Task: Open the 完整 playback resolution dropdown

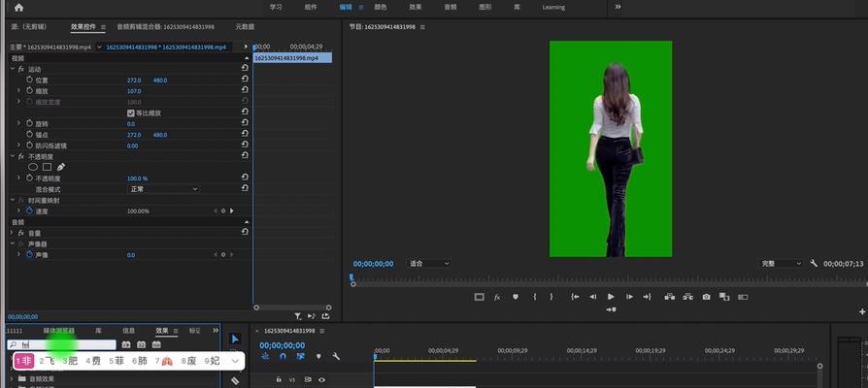Action: 781,264
